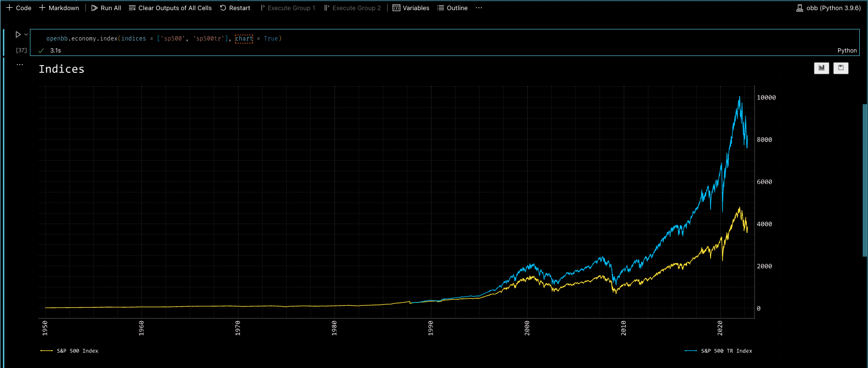Click the chart icon above the plot
This screenshot has height=368, width=868.
tap(822, 68)
